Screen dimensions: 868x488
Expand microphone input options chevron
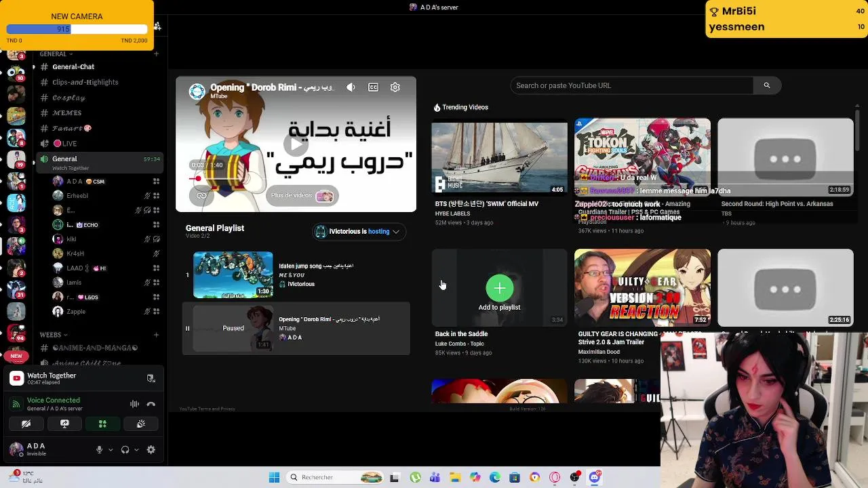[x=111, y=449]
